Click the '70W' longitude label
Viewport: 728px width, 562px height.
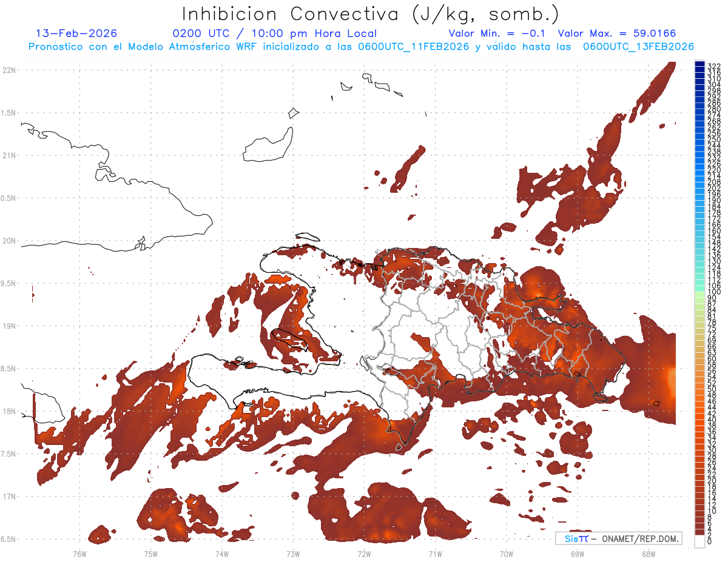[x=507, y=554]
